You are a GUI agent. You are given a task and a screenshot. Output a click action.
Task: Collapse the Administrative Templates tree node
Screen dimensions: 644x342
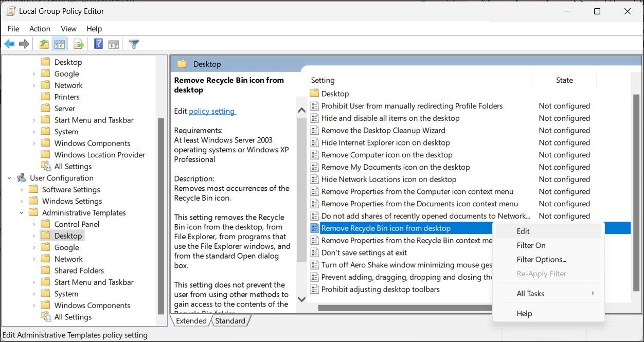(x=21, y=212)
